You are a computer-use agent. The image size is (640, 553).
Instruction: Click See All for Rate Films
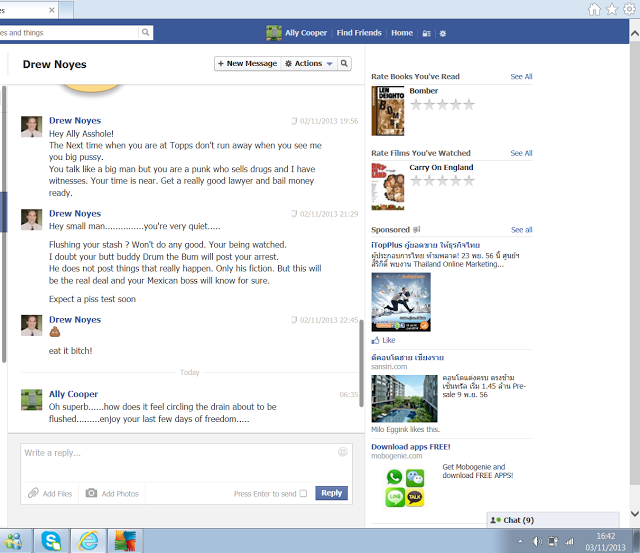coord(521,153)
